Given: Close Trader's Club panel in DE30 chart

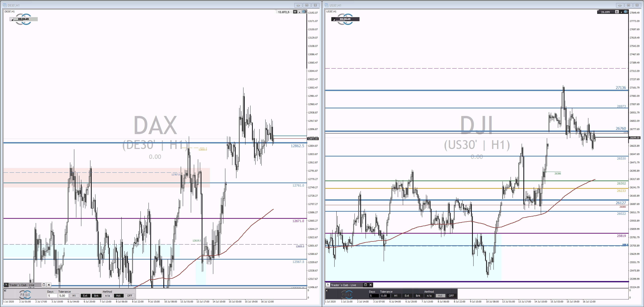Looking at the screenshot, I should (x=49, y=285).
